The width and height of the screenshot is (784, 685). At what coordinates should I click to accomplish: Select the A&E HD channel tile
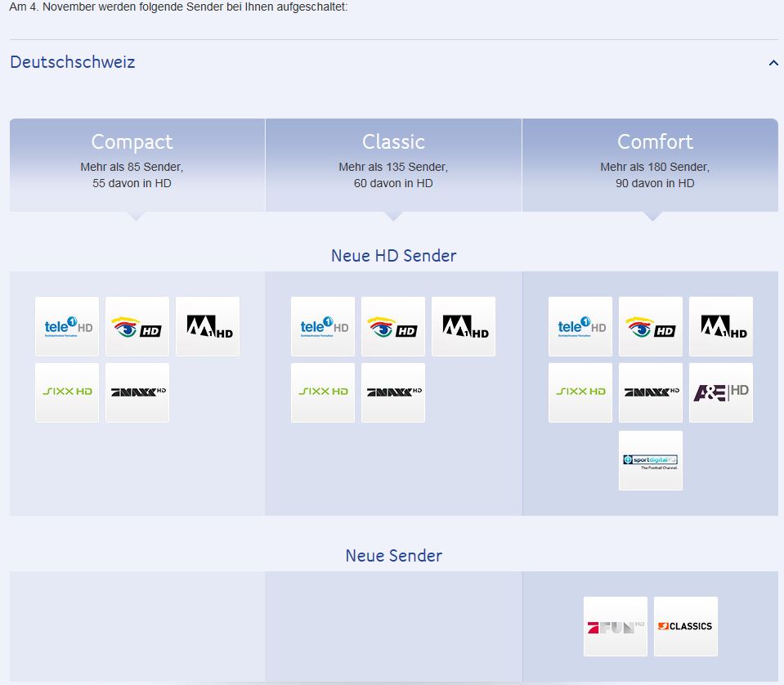(x=721, y=393)
